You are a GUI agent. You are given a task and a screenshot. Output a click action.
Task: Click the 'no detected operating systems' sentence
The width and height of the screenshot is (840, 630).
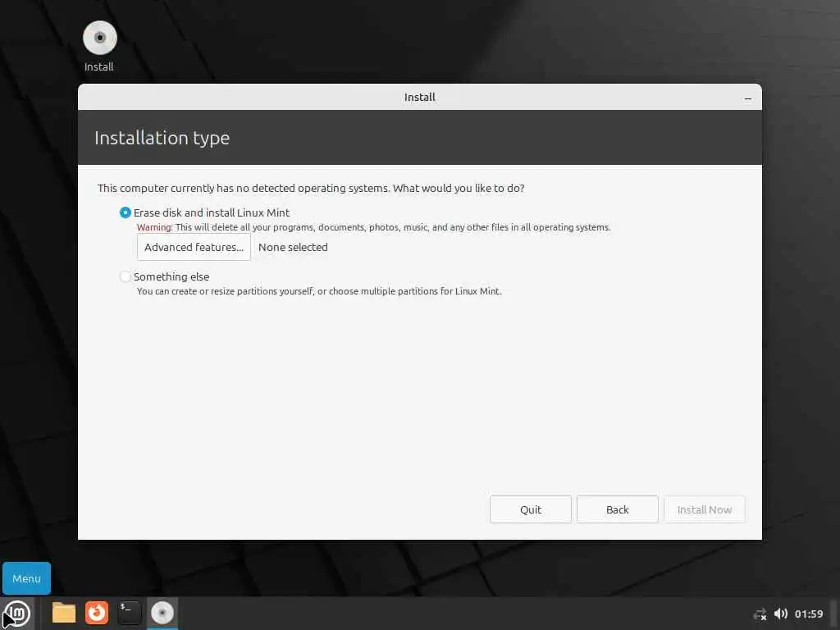pyautogui.click(x=311, y=188)
